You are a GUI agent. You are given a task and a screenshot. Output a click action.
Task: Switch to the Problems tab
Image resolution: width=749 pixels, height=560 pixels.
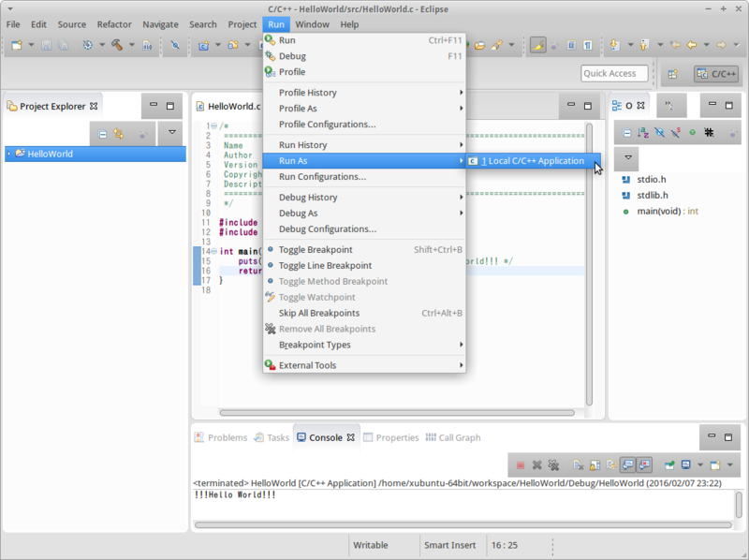click(x=221, y=437)
